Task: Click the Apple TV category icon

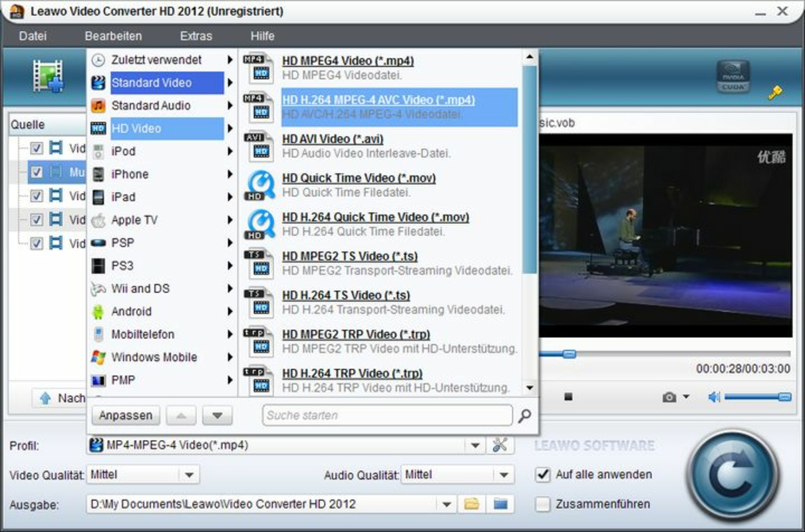Action: (x=98, y=220)
